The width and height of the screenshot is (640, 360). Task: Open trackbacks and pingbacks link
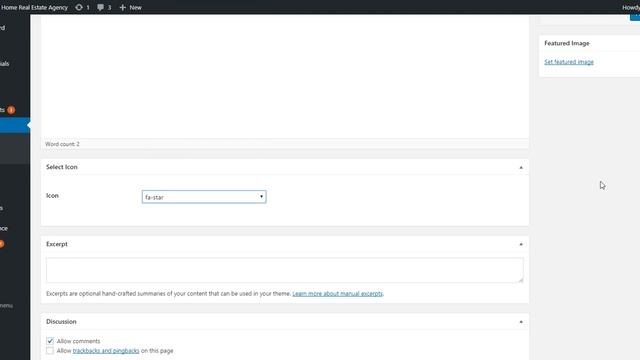106,351
